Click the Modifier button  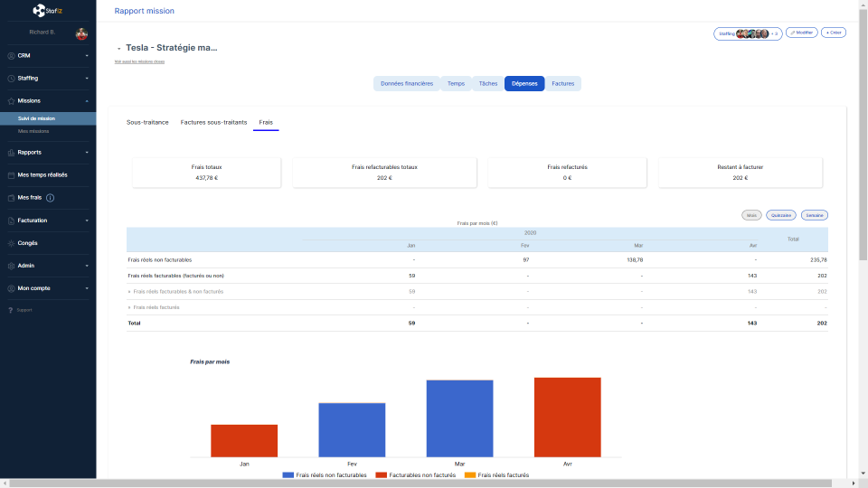click(802, 33)
